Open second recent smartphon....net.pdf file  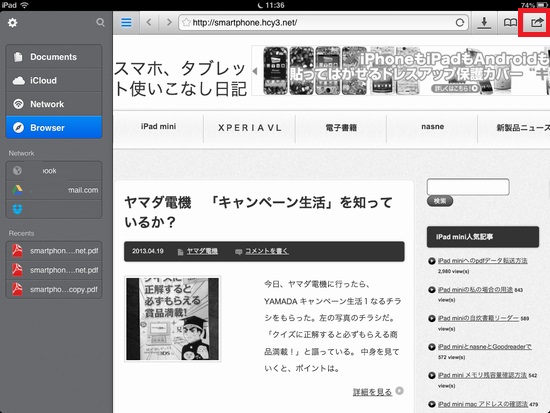[54, 270]
